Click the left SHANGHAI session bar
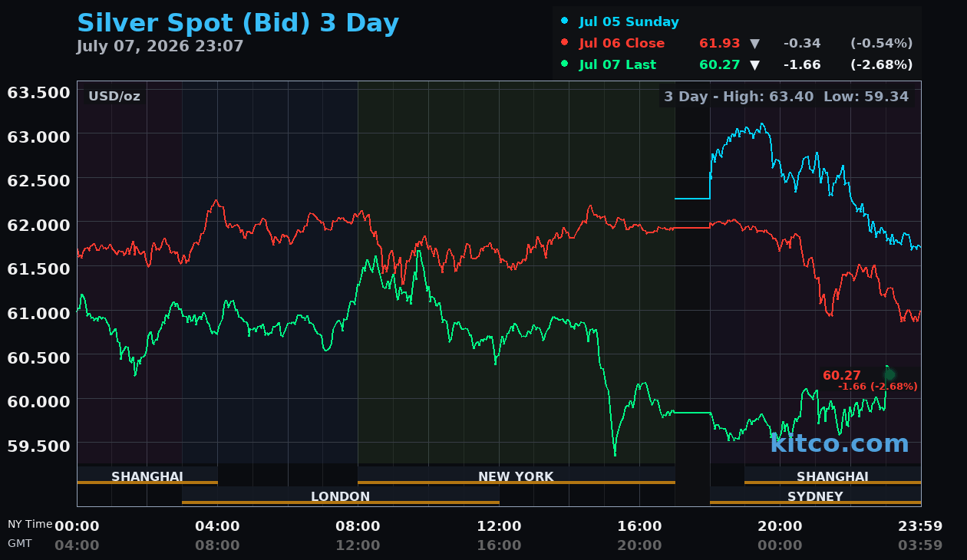The image size is (967, 560). pyautogui.click(x=147, y=476)
